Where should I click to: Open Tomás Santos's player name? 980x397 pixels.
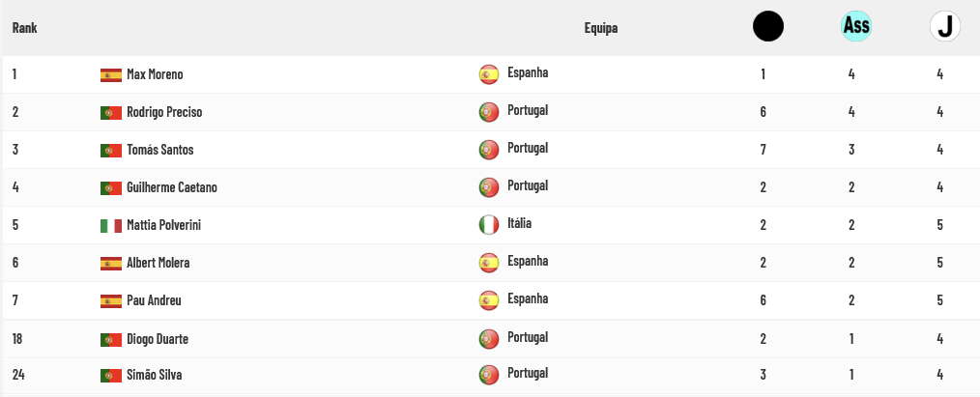pyautogui.click(x=160, y=150)
